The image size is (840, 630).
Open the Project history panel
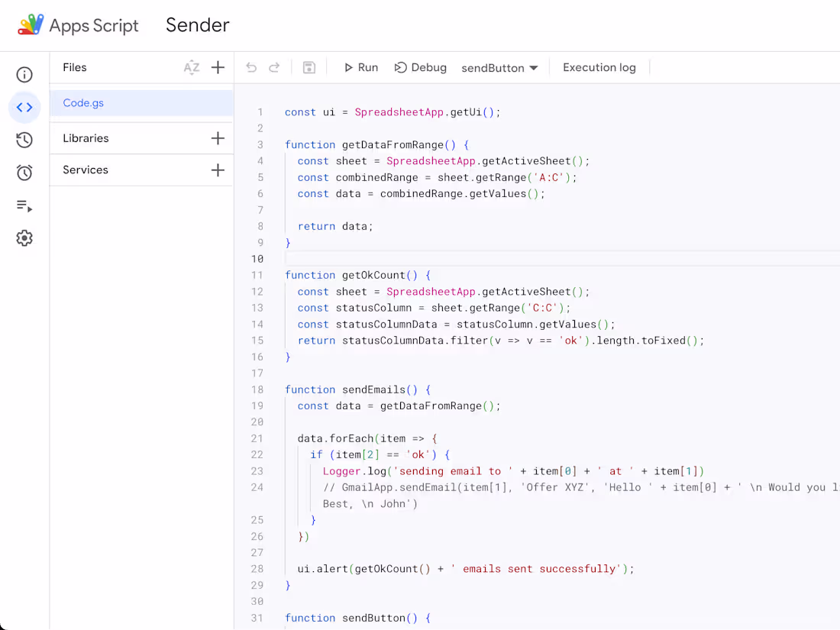click(24, 140)
